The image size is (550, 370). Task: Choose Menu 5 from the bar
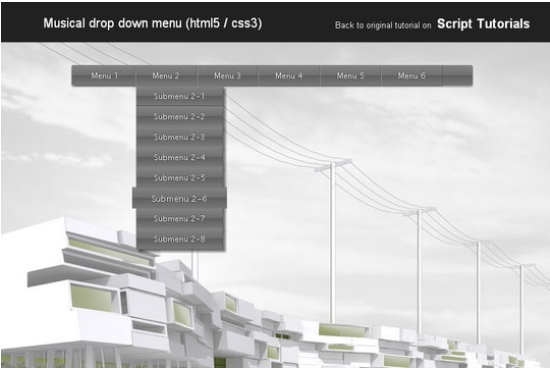350,75
